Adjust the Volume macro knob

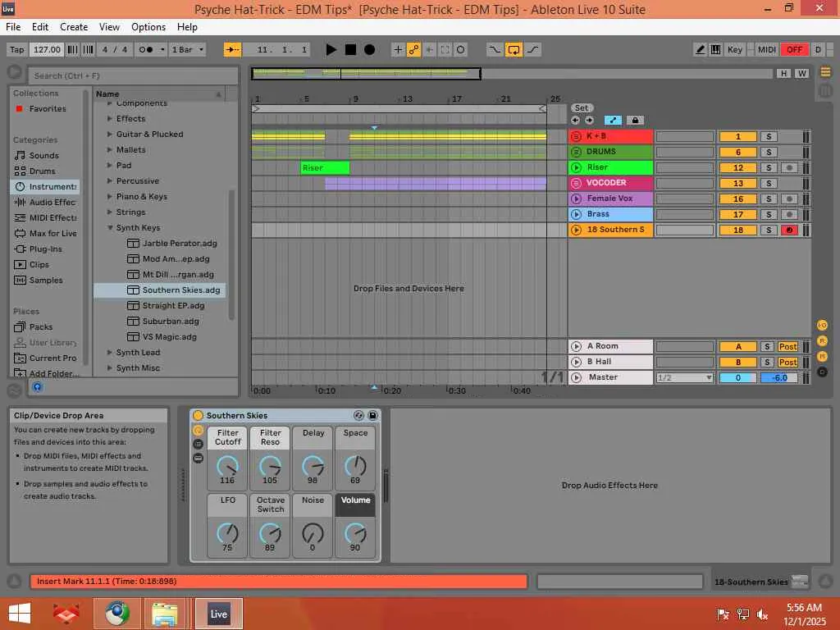coord(355,534)
